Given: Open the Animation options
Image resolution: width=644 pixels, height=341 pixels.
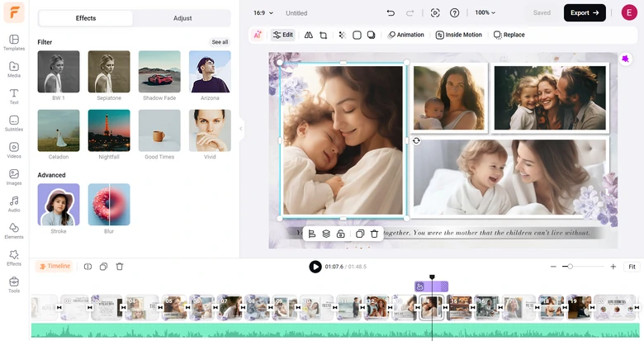Looking at the screenshot, I should pyautogui.click(x=405, y=35).
